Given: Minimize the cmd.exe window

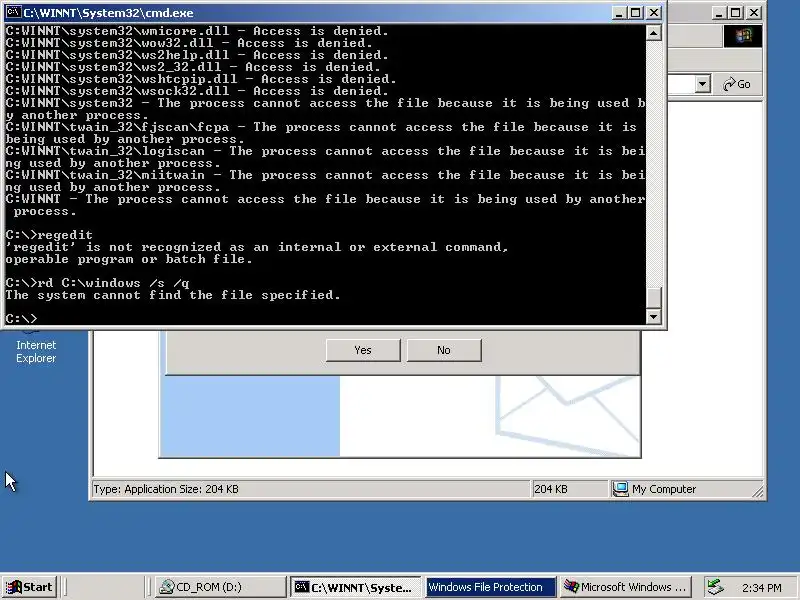Looking at the screenshot, I should click(619, 12).
